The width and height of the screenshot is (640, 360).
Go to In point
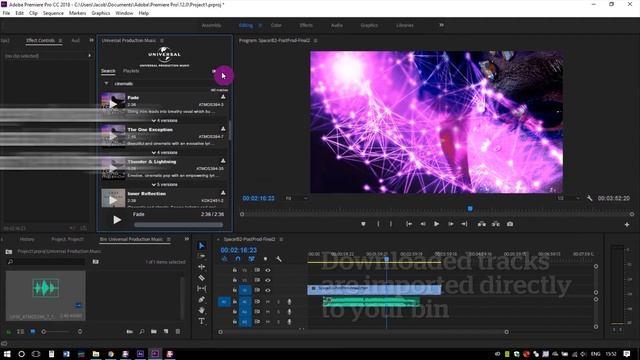(x=409, y=224)
